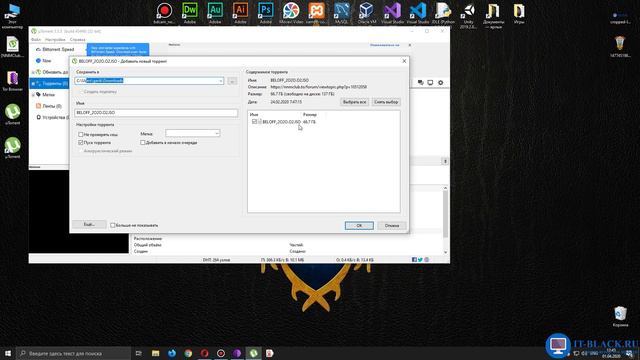This screenshot has height=360, width=640.
Task: Launch Adobe Audition desktop shortcut
Action: tap(215, 12)
